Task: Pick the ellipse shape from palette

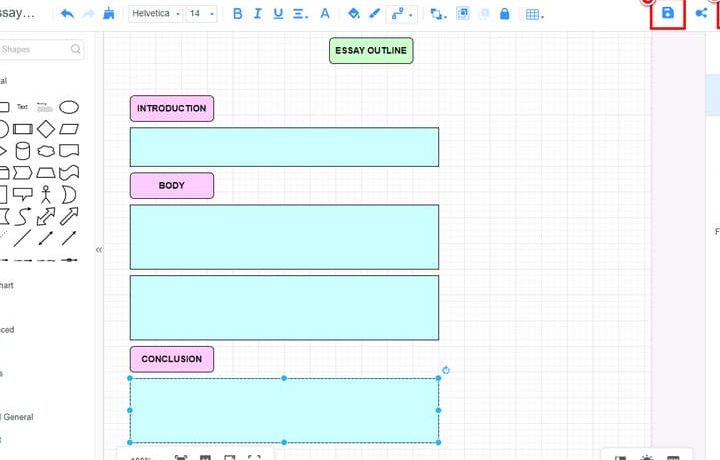Action: 69,107
